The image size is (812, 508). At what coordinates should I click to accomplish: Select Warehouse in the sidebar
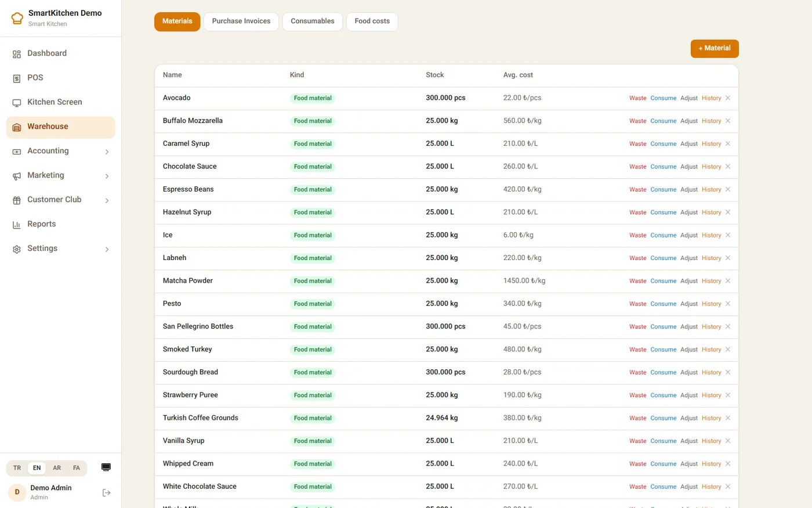(60, 127)
